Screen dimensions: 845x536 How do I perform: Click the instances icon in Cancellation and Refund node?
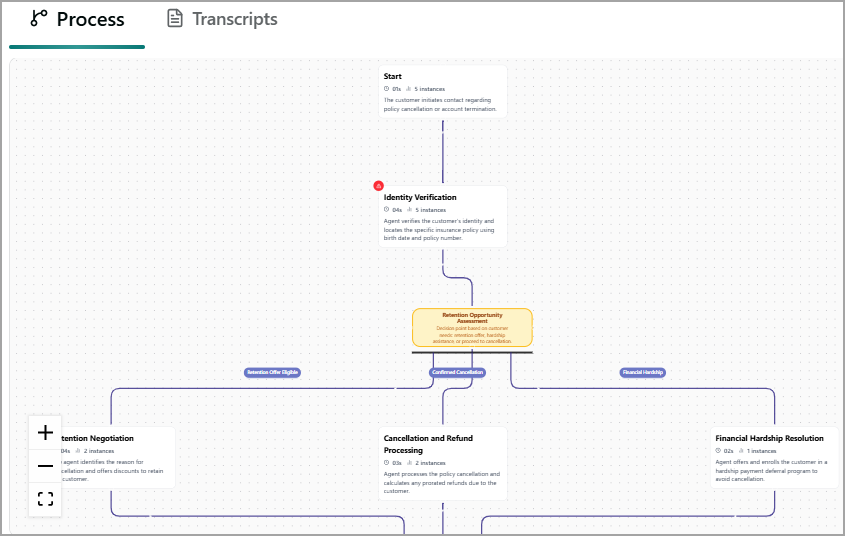click(410, 463)
